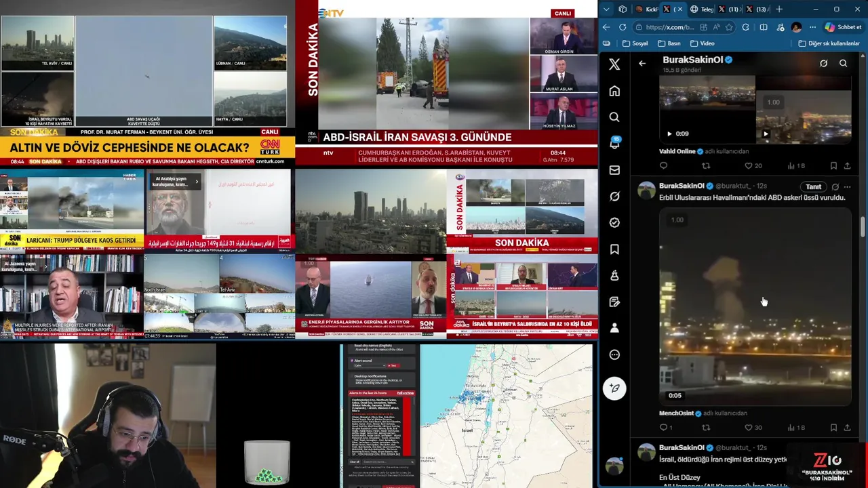Viewport: 868px width, 488px height.
Task: Toggle the Alert sound checkbox
Action: coord(352,361)
